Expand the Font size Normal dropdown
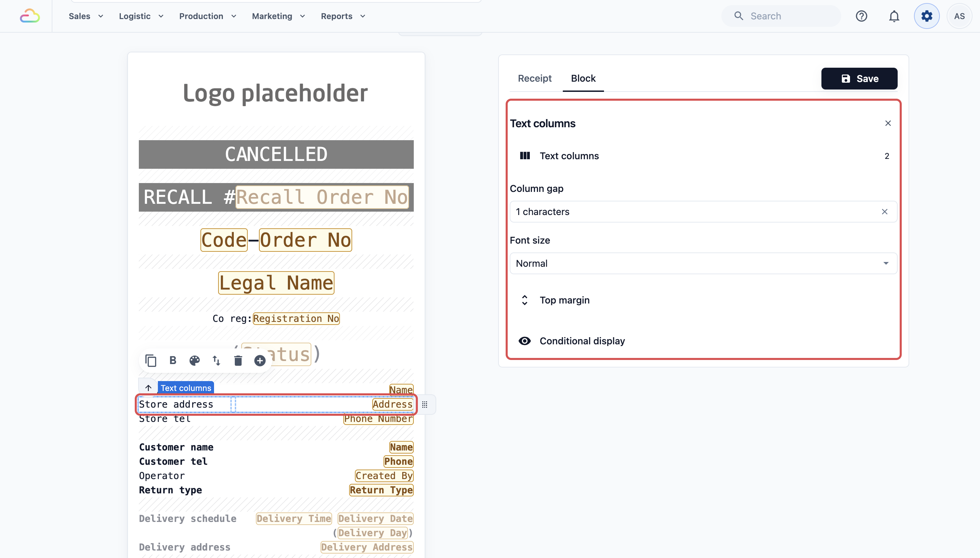 tap(703, 263)
